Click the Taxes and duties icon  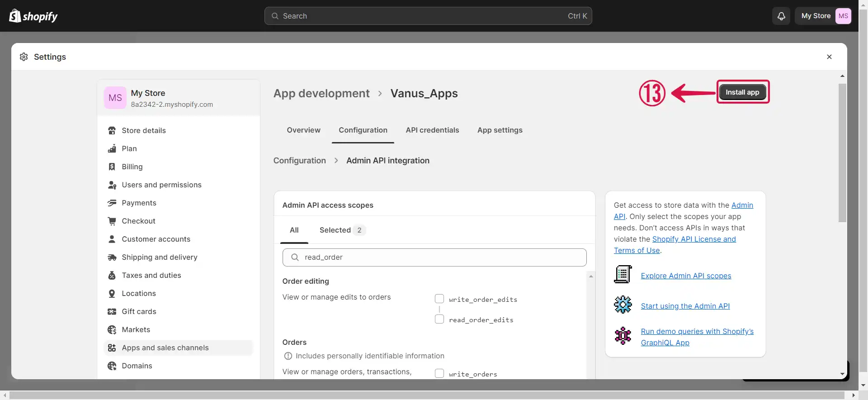112,275
